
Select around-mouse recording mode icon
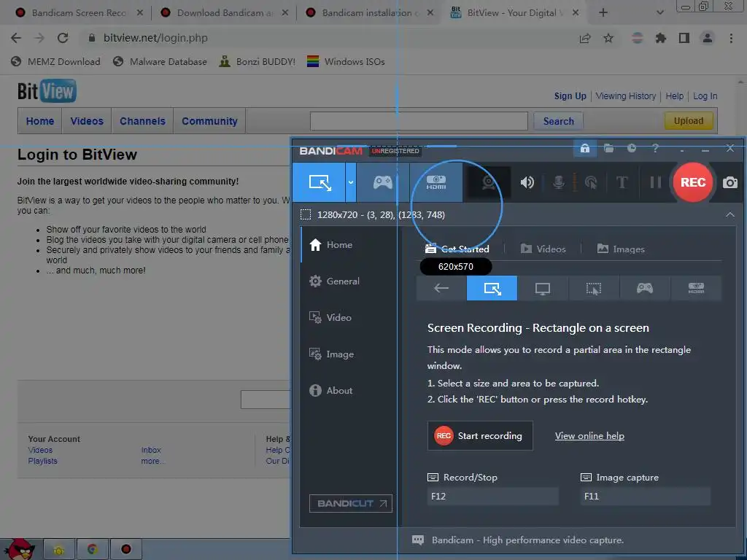click(594, 288)
